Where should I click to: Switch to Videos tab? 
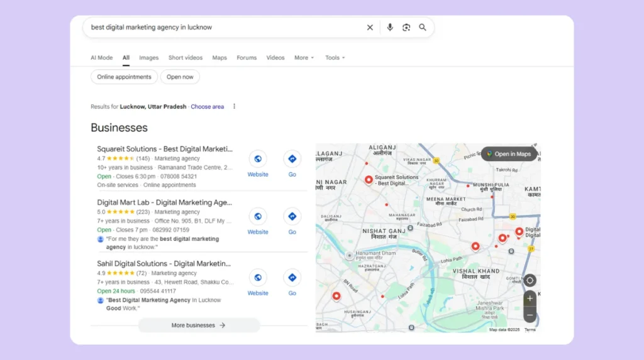click(275, 58)
